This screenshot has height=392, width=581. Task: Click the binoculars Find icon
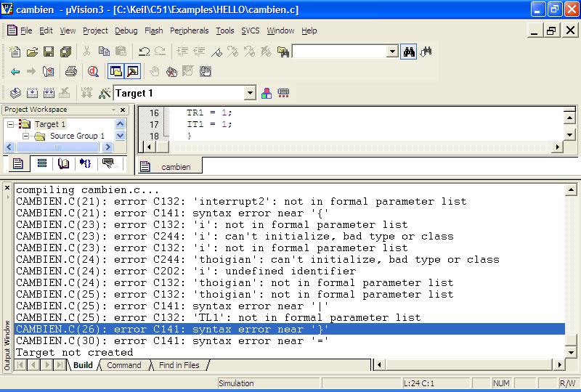coord(409,52)
